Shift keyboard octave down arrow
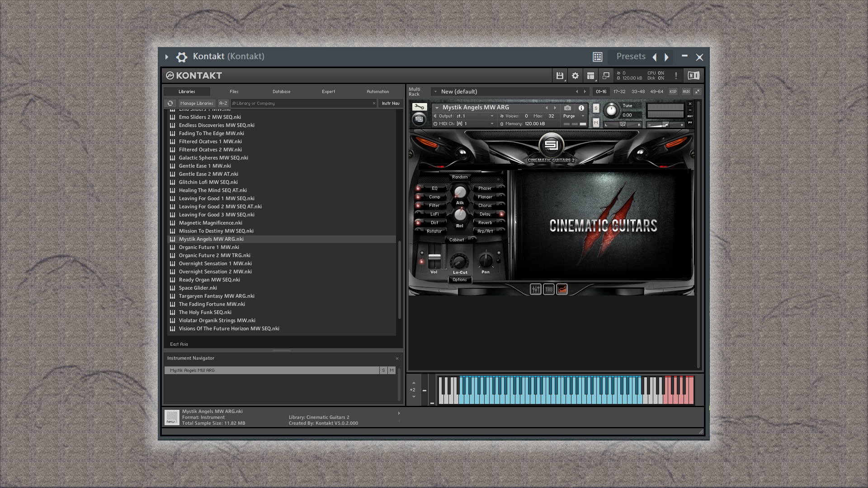This screenshot has height=488, width=868. click(x=414, y=397)
